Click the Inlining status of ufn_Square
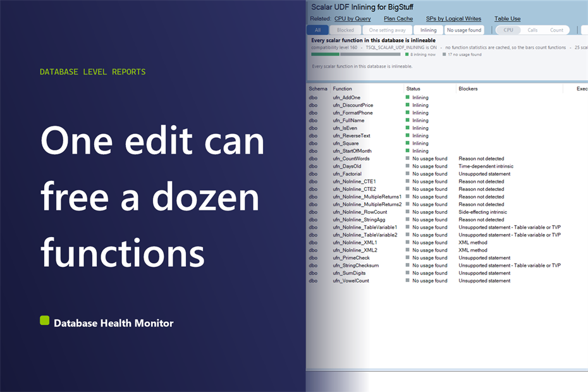The width and height of the screenshot is (588, 392). [417, 144]
